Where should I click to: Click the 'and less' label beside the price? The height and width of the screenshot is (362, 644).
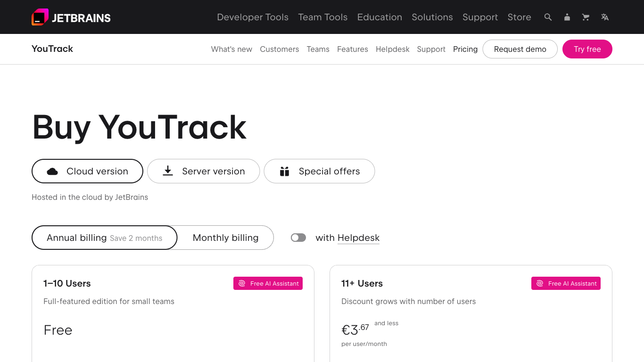[x=386, y=323]
